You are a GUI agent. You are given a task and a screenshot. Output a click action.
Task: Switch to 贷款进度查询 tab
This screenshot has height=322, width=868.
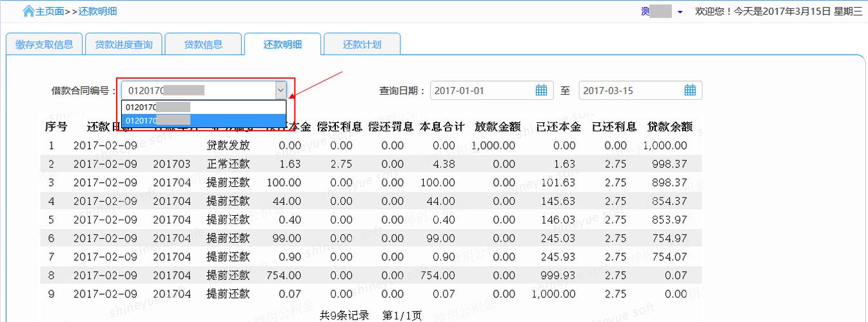point(124,44)
